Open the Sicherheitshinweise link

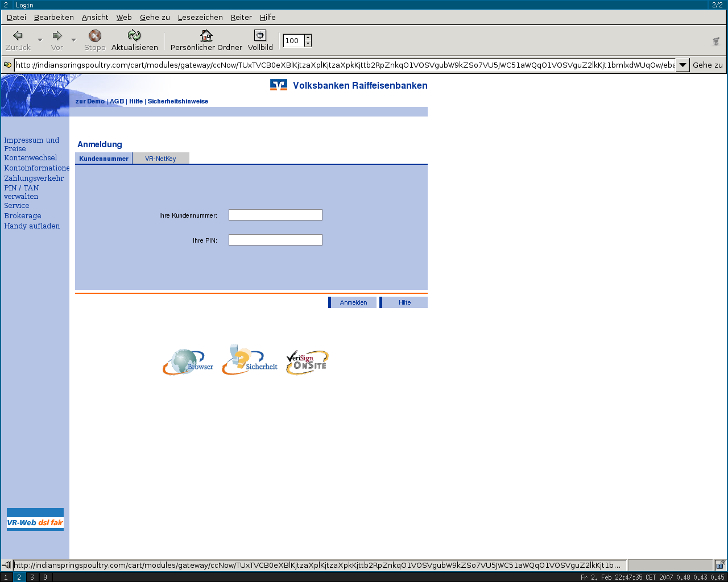(178, 101)
